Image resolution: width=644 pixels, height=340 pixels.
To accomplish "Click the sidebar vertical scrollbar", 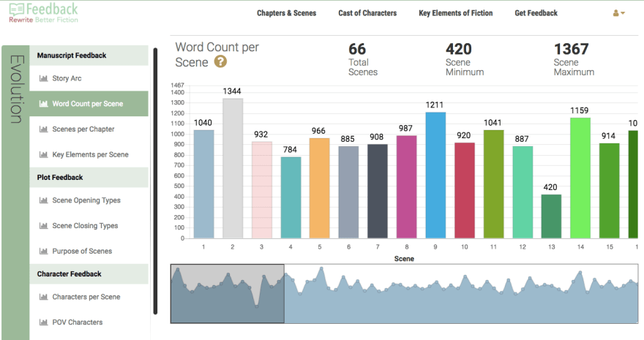I will (x=155, y=183).
